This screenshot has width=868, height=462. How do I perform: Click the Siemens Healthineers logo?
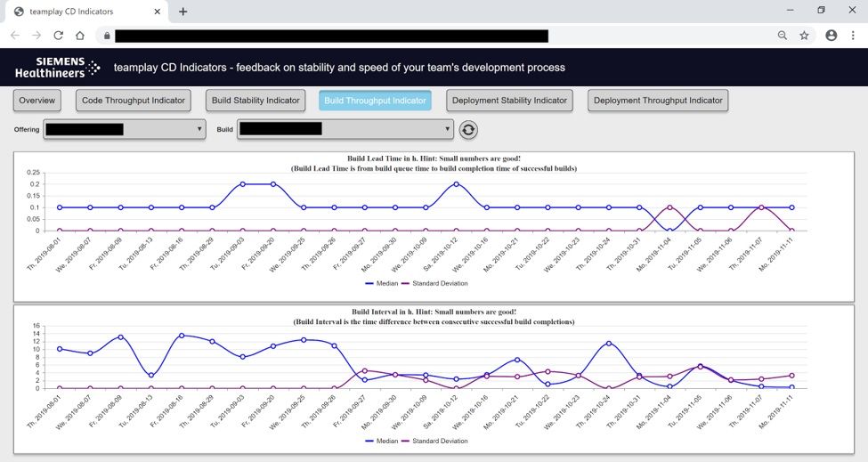pos(57,68)
